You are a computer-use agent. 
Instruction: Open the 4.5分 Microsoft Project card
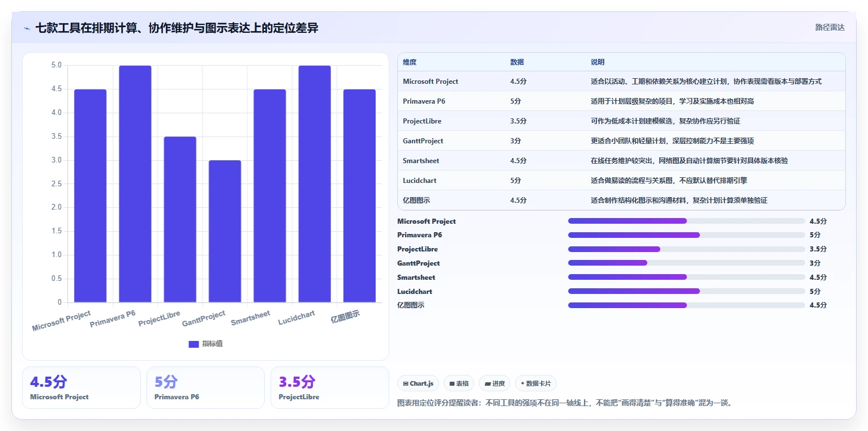point(81,387)
